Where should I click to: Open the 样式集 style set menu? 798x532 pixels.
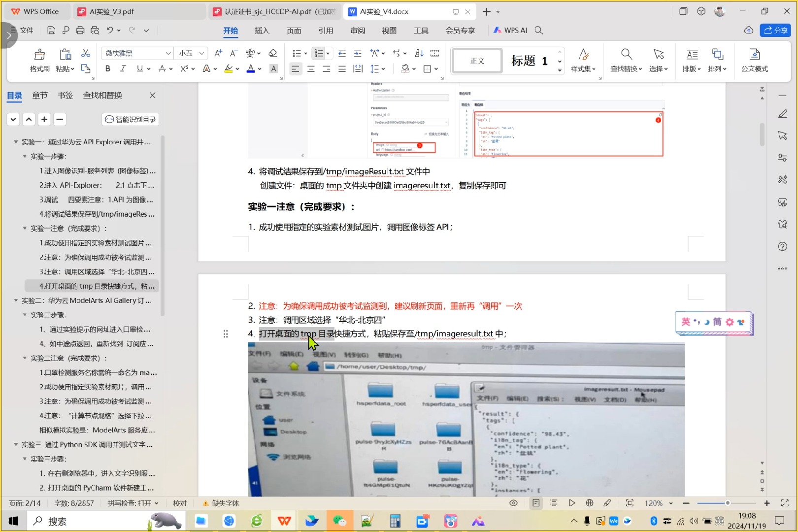click(583, 60)
